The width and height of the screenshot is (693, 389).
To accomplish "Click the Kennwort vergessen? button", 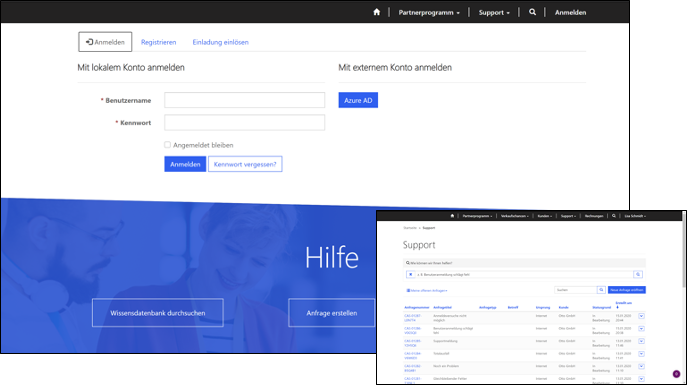I will pyautogui.click(x=245, y=164).
